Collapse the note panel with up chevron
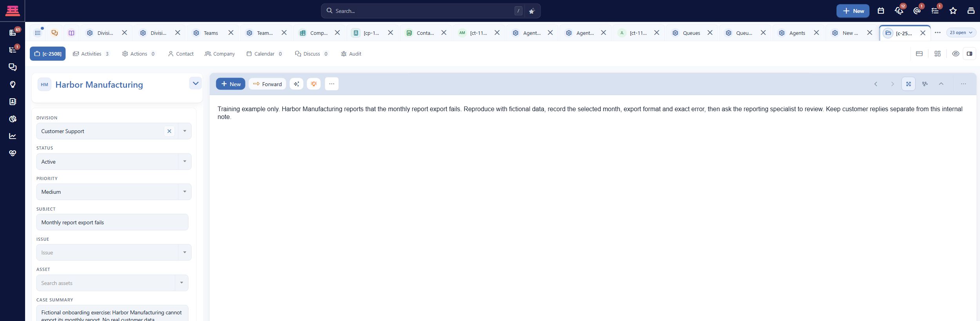The height and width of the screenshot is (321, 980). [941, 84]
